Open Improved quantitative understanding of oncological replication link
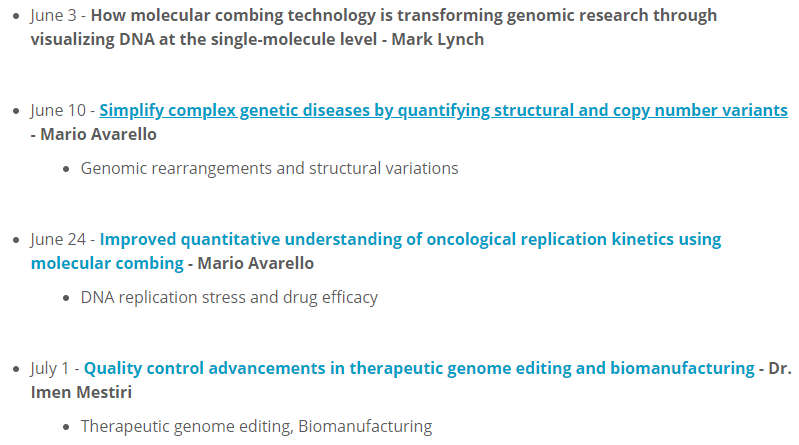Screen dimensions: 799x445 pos(410,239)
